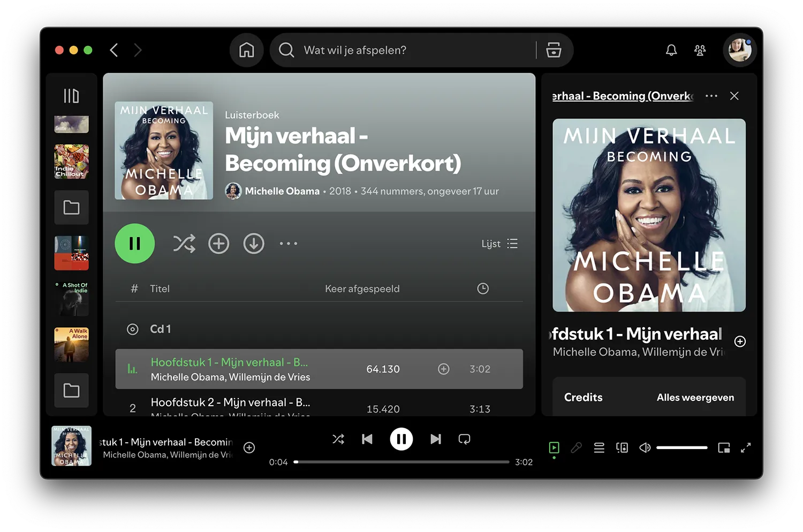Toggle the lyrics microphone icon
The width and height of the screenshot is (803, 532).
(x=576, y=447)
